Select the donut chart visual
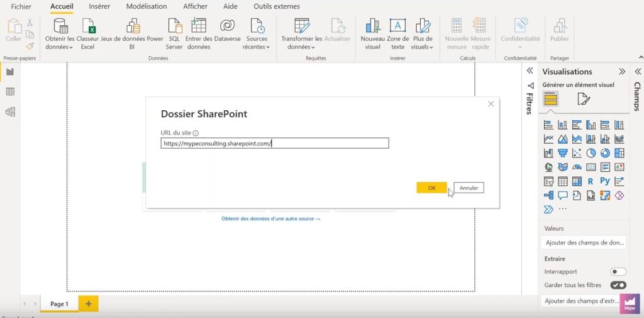Image resolution: width=644 pixels, height=318 pixels. [605, 154]
